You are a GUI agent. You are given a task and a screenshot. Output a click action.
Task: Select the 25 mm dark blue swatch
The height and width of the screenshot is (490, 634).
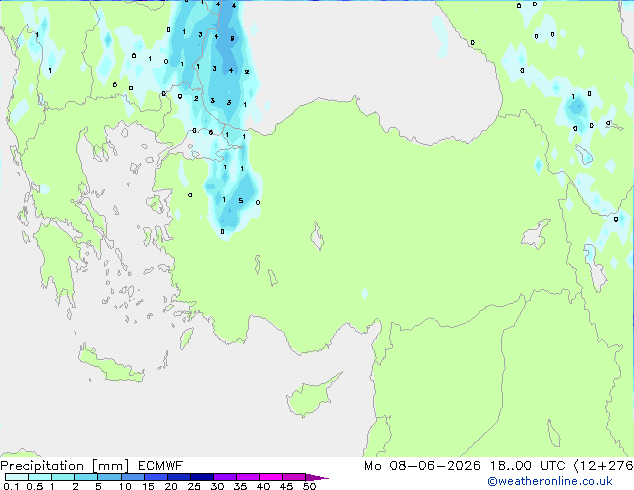(202, 477)
